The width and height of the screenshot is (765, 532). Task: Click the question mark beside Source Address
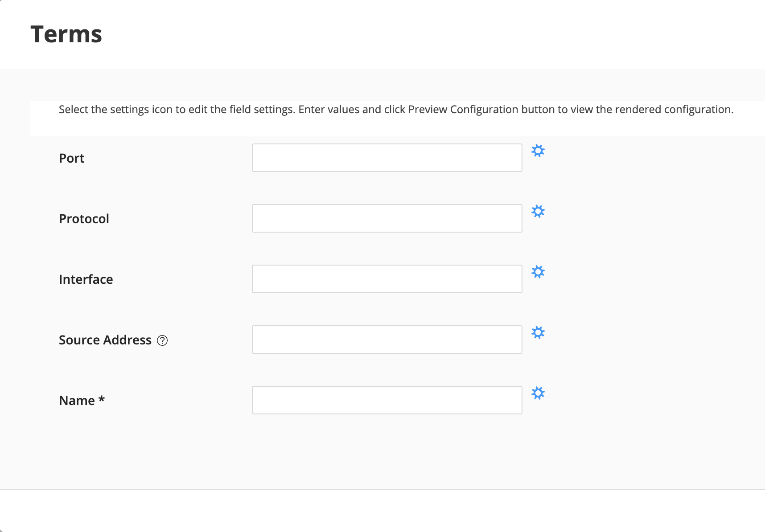(163, 340)
